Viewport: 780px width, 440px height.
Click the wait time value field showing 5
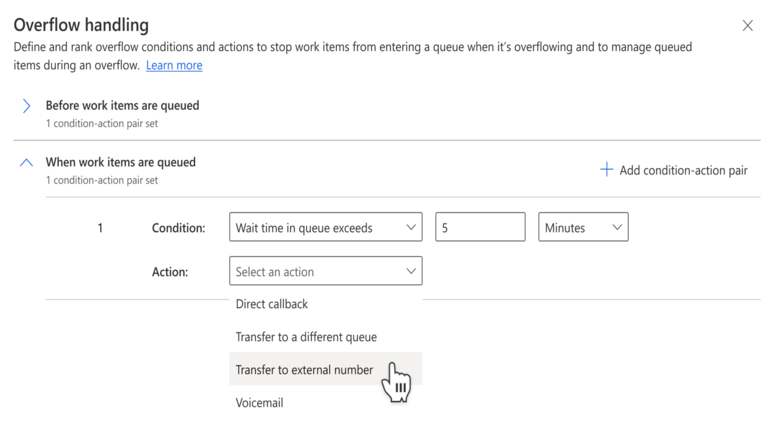pyautogui.click(x=480, y=227)
